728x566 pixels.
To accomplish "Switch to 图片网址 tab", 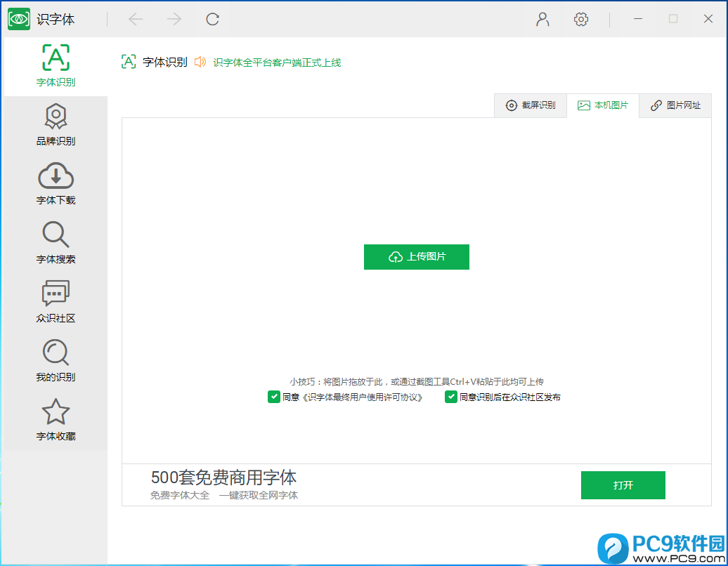I will pos(675,105).
